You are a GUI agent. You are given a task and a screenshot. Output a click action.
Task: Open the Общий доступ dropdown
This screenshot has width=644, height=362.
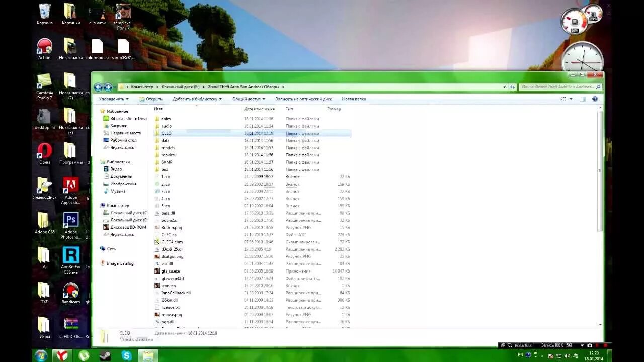coord(248,99)
